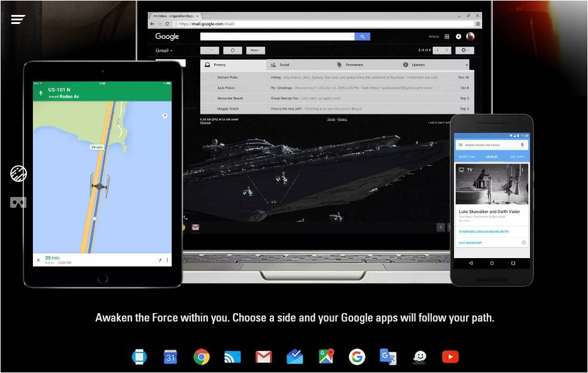Select the Inbox browser tab in laptop
This screenshot has width=588, height=373.
(x=175, y=16)
